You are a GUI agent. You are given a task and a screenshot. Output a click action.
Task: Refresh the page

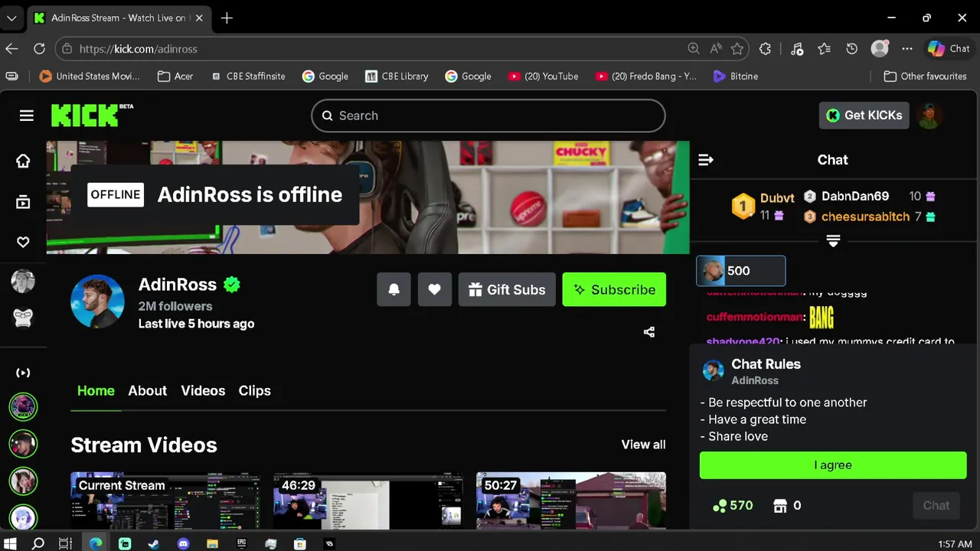pyautogui.click(x=39, y=48)
